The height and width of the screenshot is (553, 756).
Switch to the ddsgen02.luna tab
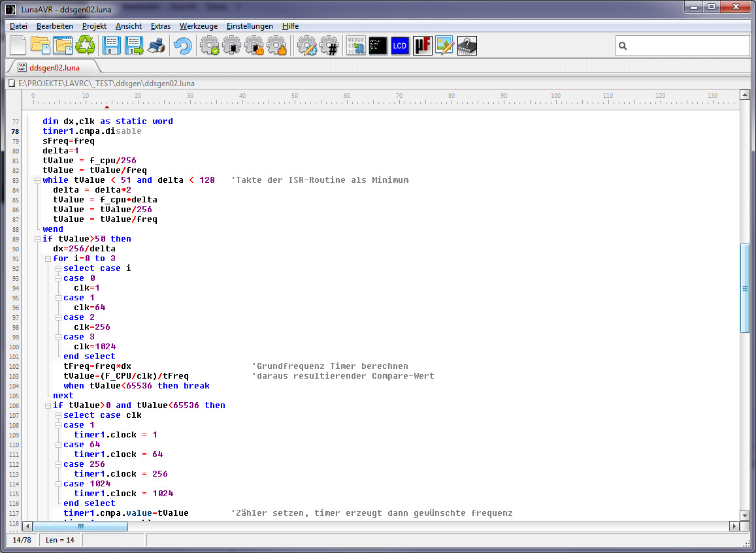(x=54, y=67)
